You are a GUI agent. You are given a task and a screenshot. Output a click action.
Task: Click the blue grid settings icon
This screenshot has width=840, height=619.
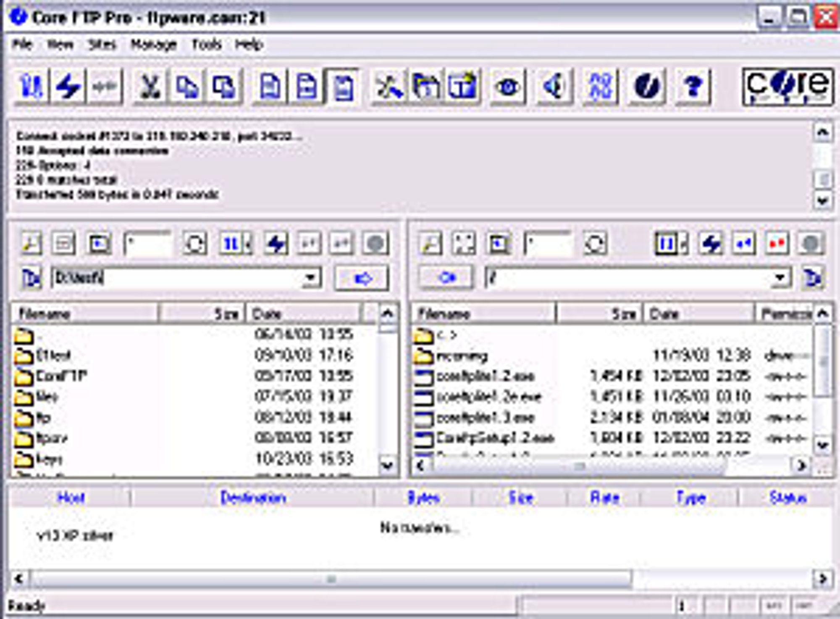pyautogui.click(x=600, y=87)
